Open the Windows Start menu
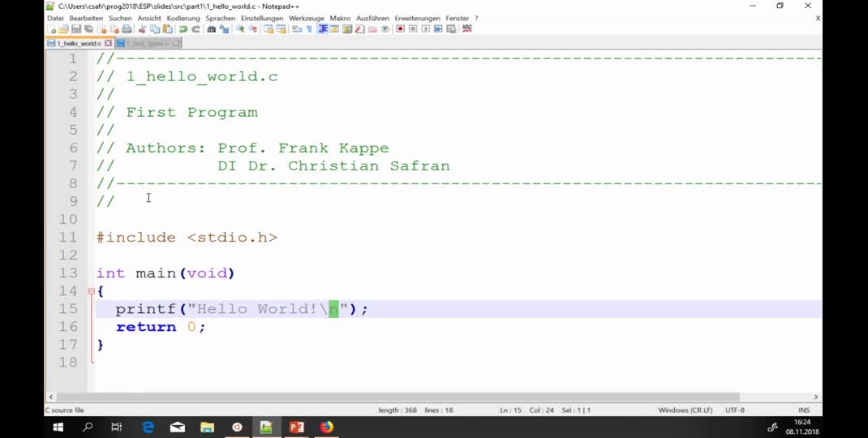Viewport: 868px width, 438px height. pos(58,427)
